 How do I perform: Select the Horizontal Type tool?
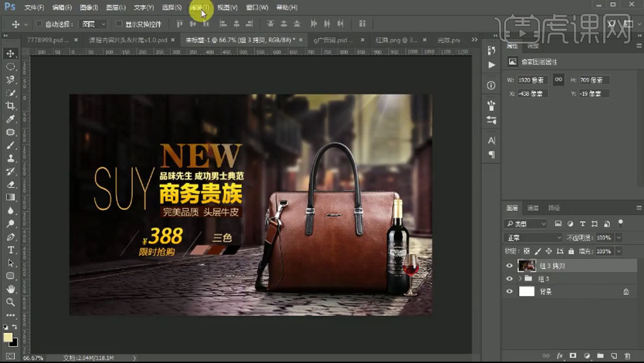[x=10, y=250]
